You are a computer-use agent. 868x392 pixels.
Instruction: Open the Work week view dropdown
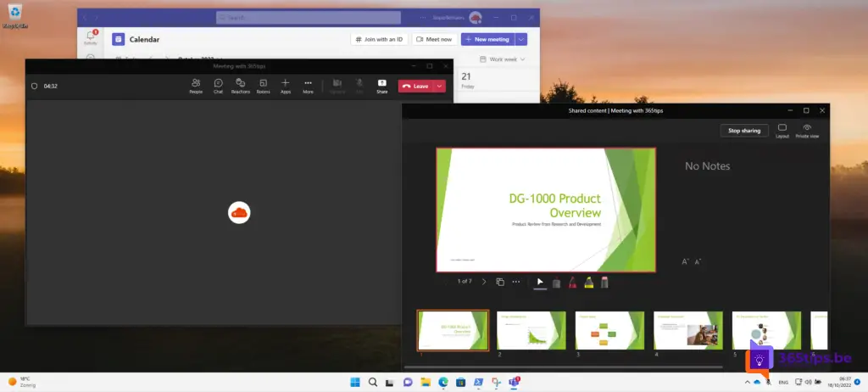502,59
